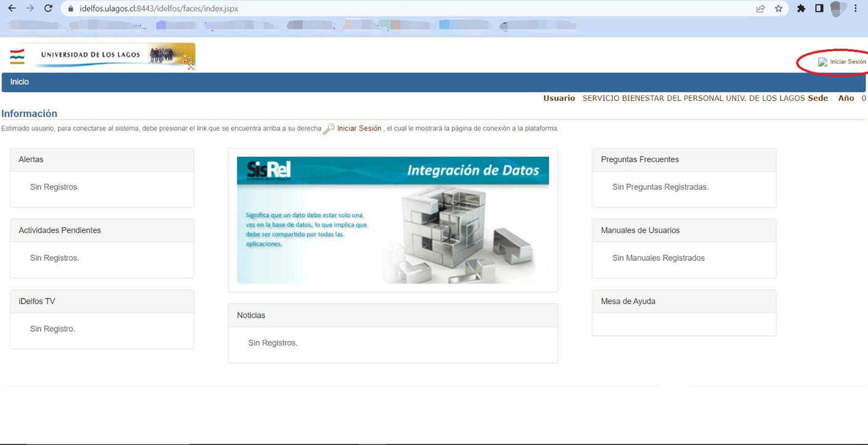The height and width of the screenshot is (445, 868).
Task: Click the SisRel Integración de Datos banner
Action: [393, 220]
